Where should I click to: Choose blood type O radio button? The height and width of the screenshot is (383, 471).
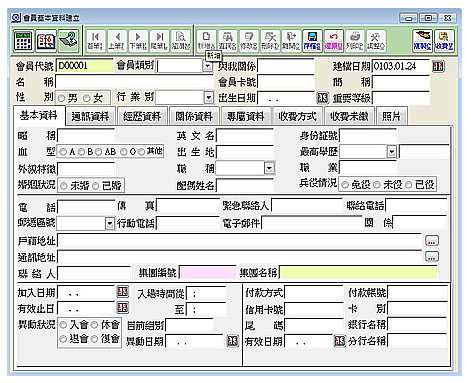[x=124, y=152]
